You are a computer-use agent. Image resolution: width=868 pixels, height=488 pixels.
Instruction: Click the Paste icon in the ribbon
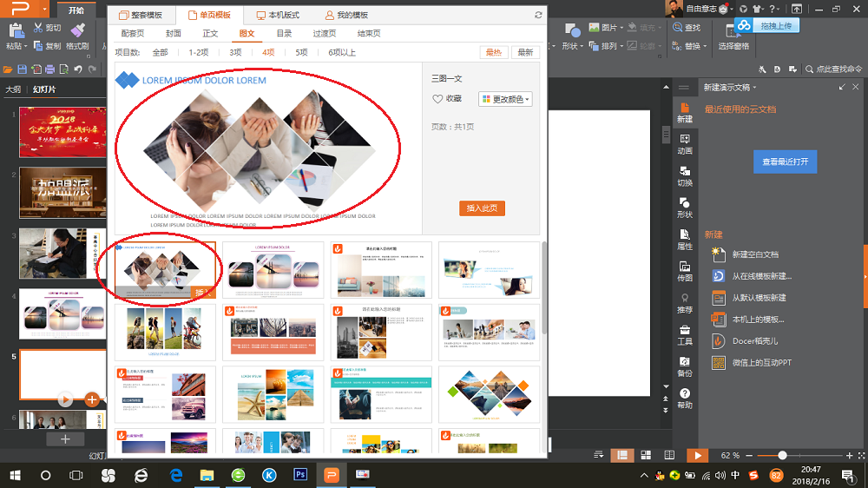point(16,30)
